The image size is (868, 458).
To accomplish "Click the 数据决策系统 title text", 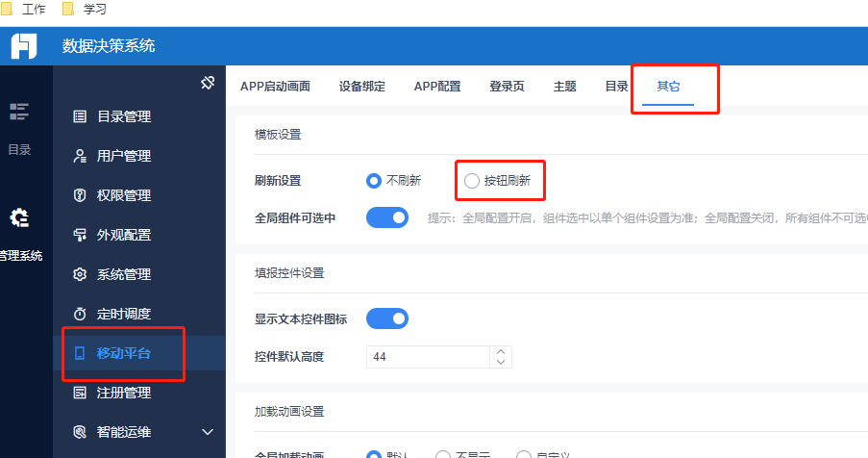I will point(109,46).
